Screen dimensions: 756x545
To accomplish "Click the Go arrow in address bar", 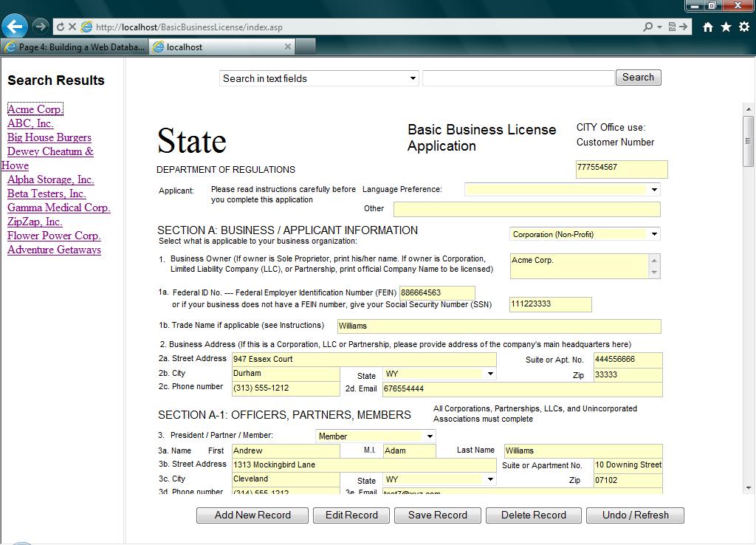I will [x=683, y=27].
